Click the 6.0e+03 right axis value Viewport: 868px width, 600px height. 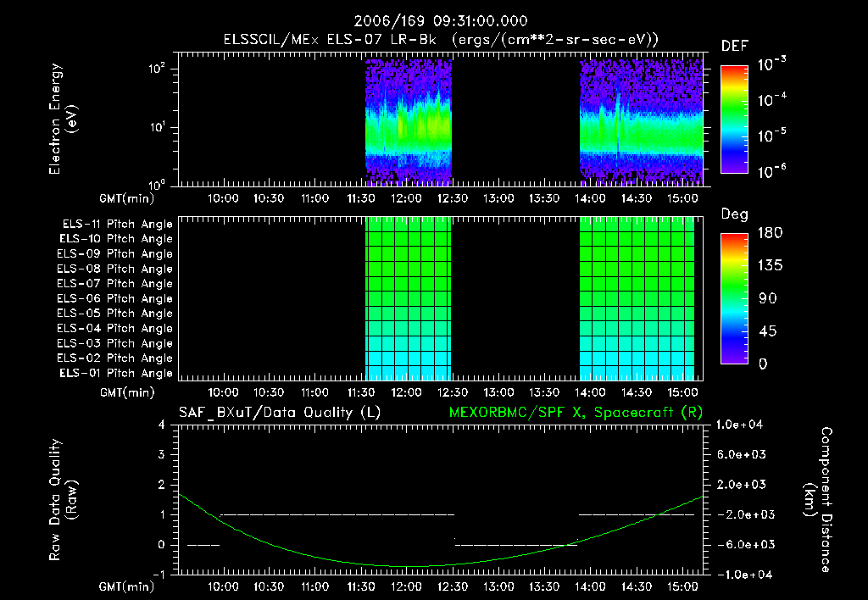[742, 454]
